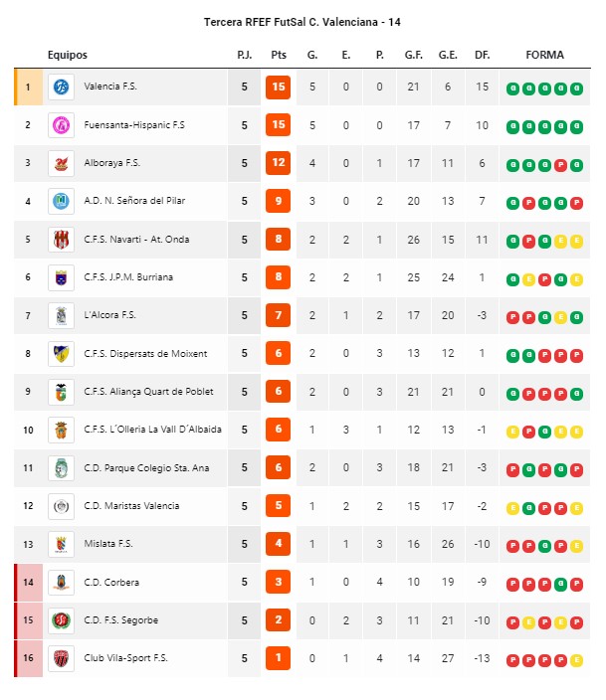Click the C.F.S. J.P.M. Burriana crest
The height and width of the screenshot is (700, 606).
click(62, 277)
